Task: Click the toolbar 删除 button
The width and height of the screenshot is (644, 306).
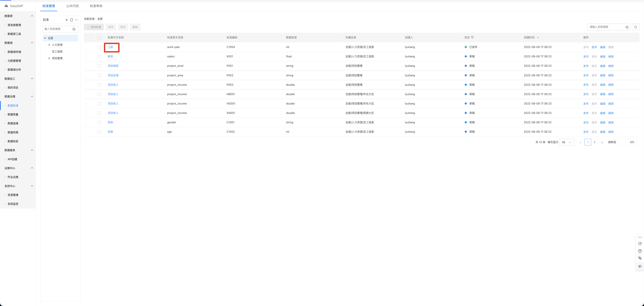Action: 135,27
